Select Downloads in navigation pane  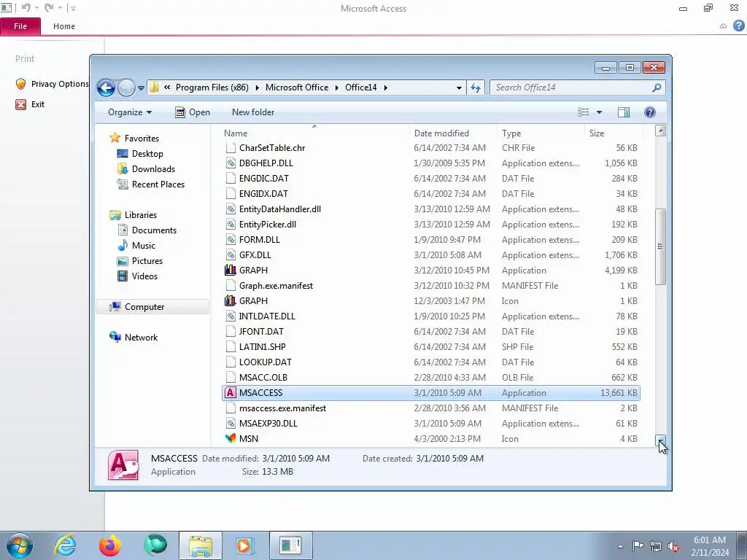coord(146,169)
